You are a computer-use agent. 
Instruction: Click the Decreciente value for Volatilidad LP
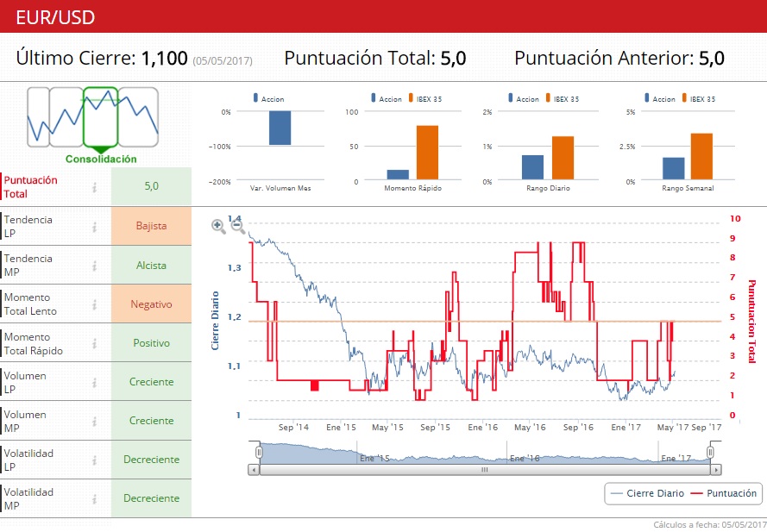[151, 460]
